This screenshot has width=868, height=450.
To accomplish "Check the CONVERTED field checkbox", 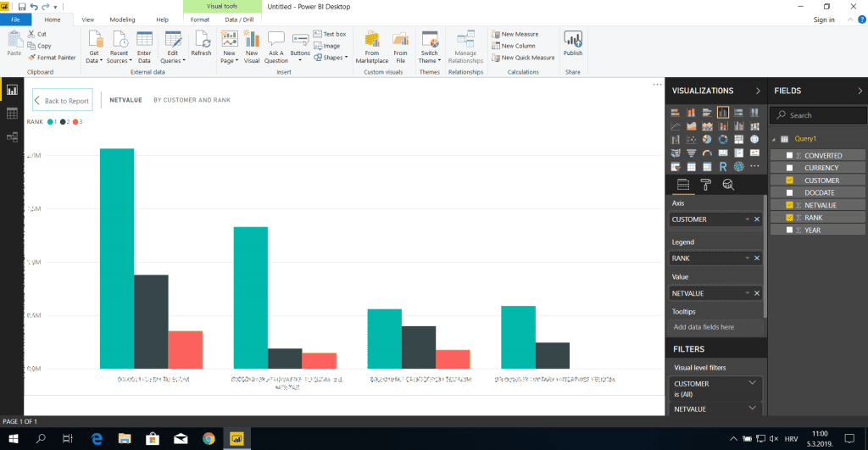I will pyautogui.click(x=790, y=156).
